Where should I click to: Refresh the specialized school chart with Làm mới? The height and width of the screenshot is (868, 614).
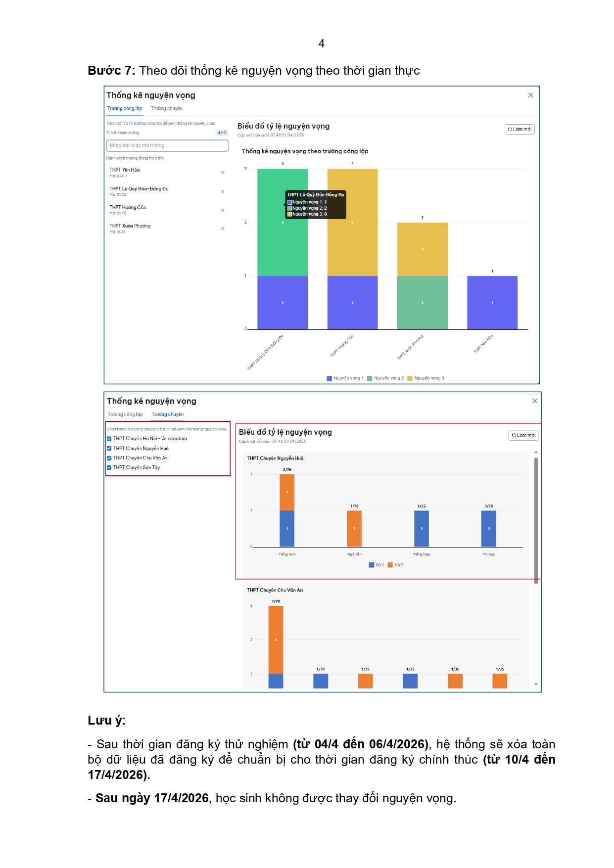(523, 435)
